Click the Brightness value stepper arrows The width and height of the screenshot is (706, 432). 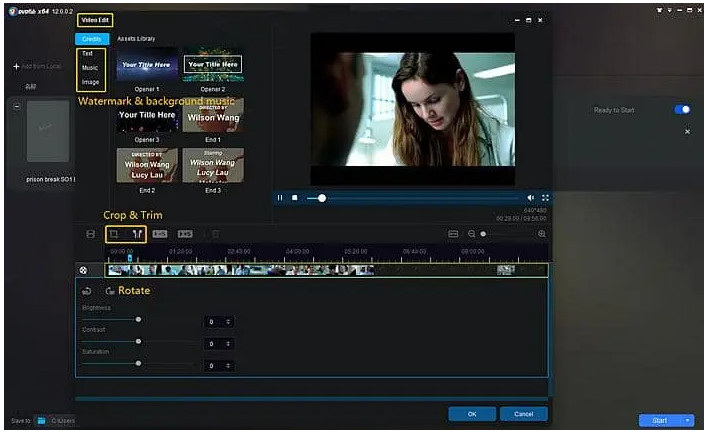(x=228, y=321)
